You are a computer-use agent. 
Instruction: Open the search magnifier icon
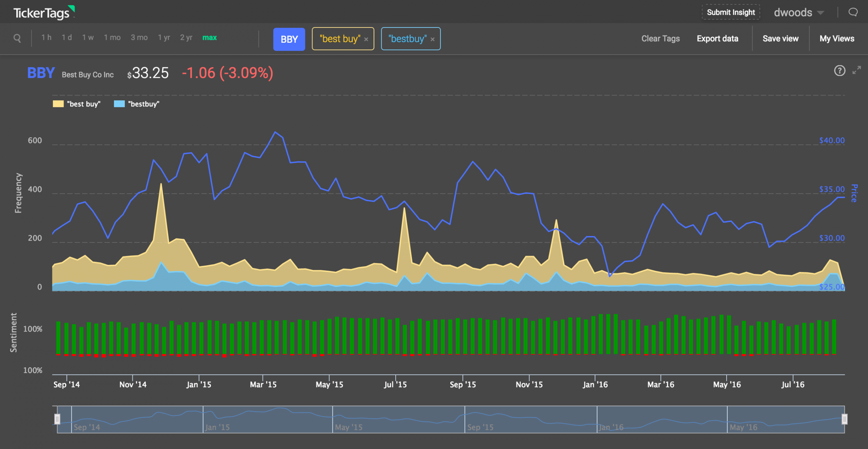[17, 38]
